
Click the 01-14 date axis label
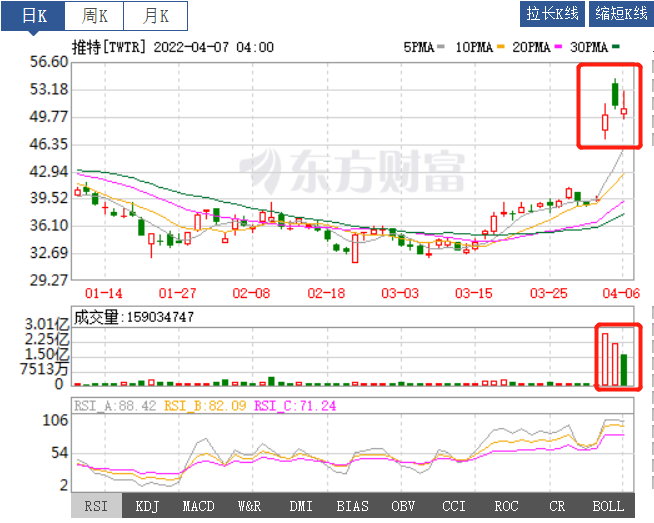[104, 293]
